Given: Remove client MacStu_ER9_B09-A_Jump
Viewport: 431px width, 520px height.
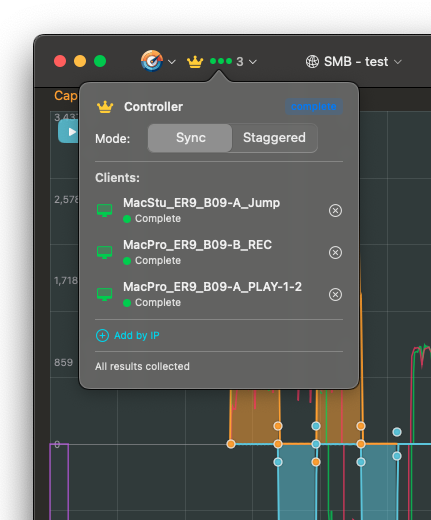Looking at the screenshot, I should 335,211.
